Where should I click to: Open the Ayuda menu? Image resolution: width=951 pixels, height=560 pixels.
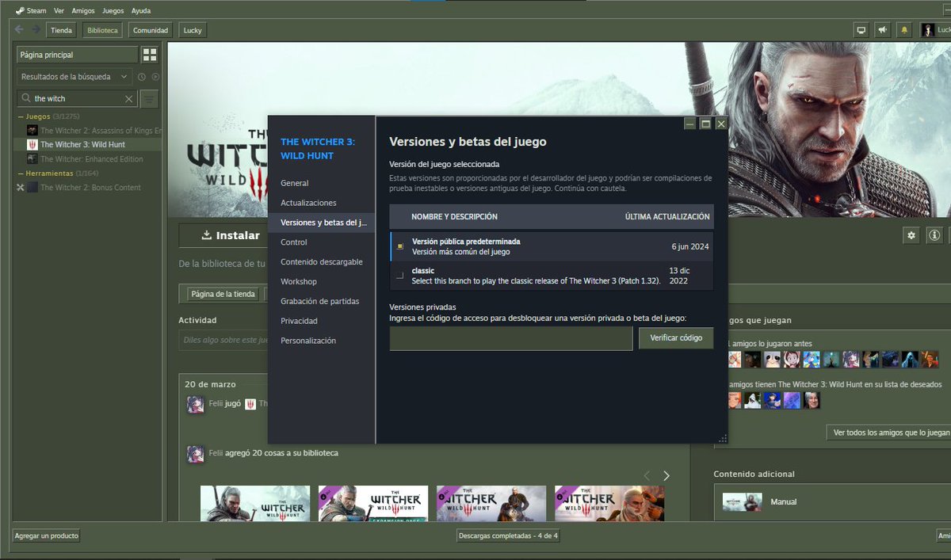pos(141,11)
